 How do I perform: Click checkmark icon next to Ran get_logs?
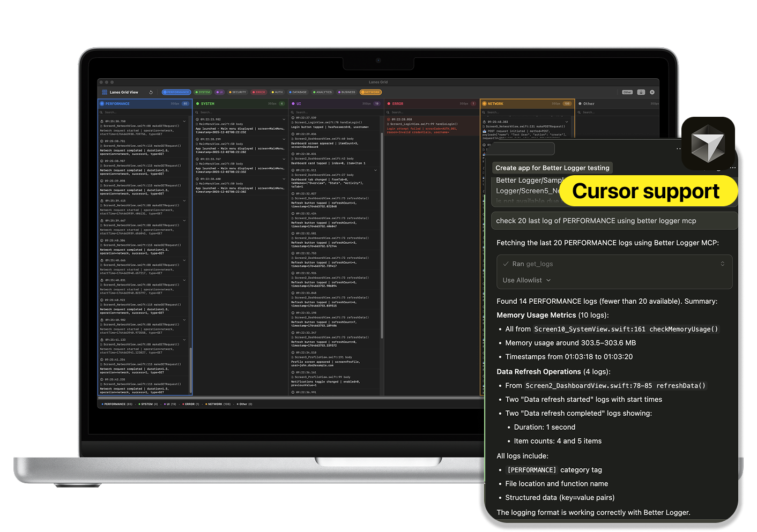click(506, 264)
